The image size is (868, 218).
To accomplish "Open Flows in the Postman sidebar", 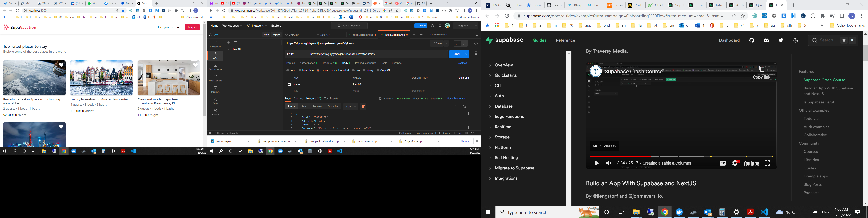I will pyautogui.click(x=215, y=101).
